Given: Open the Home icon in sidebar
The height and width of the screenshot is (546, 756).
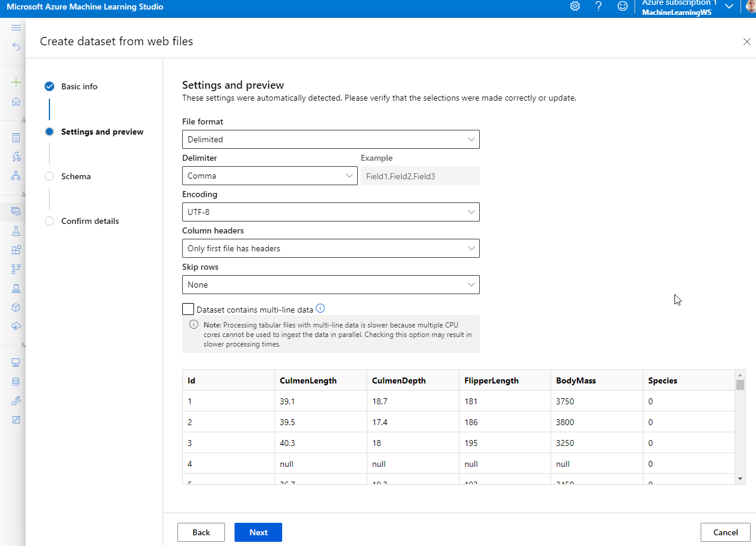Looking at the screenshot, I should click(x=16, y=102).
